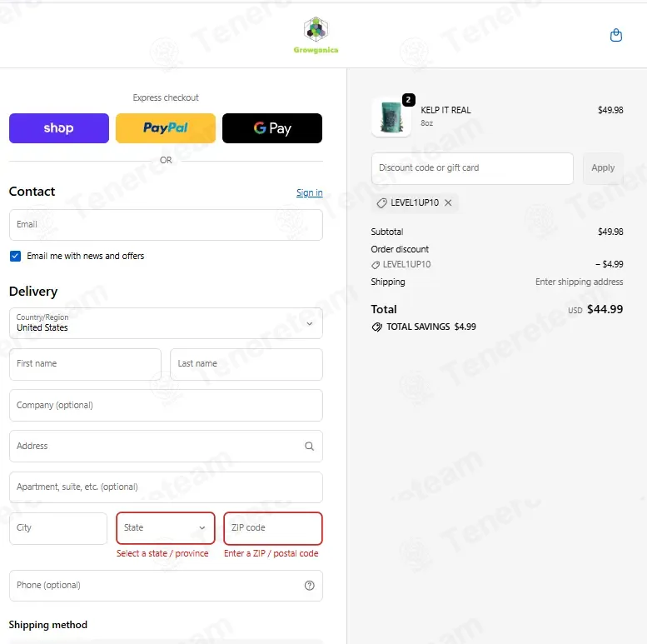This screenshot has height=644, width=647.
Task: Expand the Country/Region dropdown
Action: point(166,323)
